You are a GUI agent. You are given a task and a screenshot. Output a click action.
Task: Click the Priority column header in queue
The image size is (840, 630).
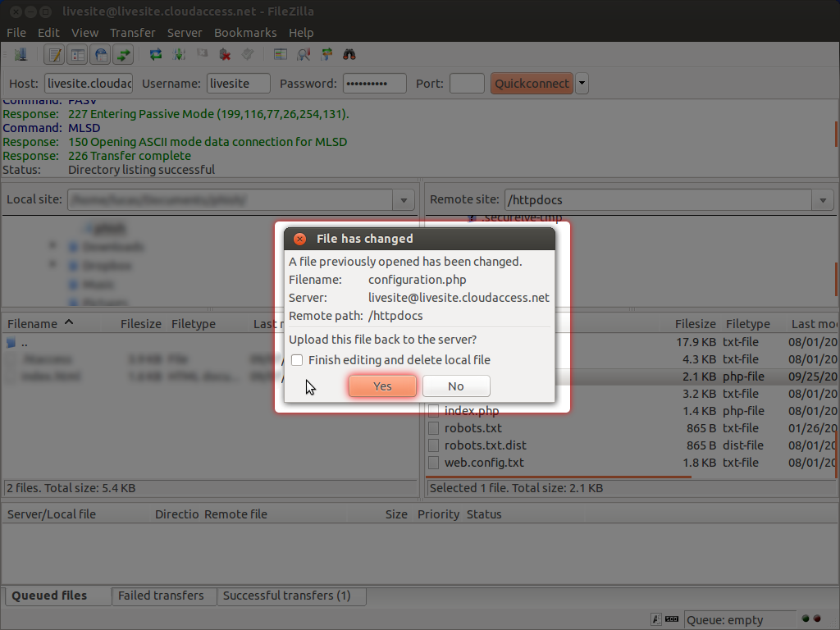point(438,514)
